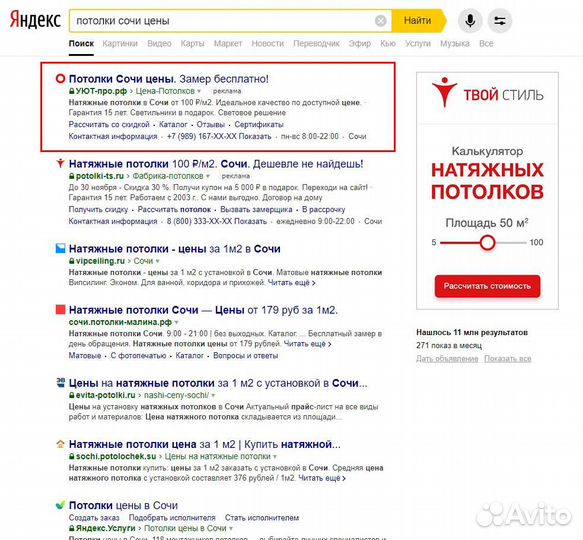Image resolution: width=583 pixels, height=540 pixels.
Task: Click the house favicon of sochi.potolochek.su
Action: 60,444
